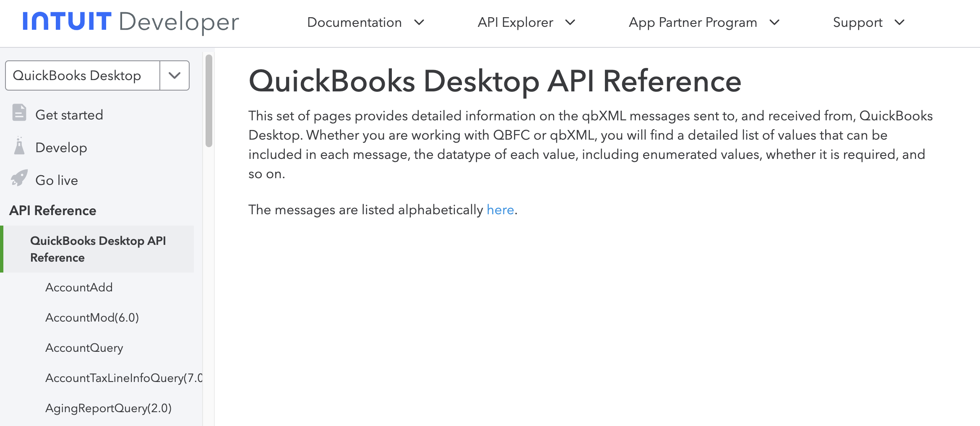
Task: Open the App Partner Program menu
Action: (704, 22)
